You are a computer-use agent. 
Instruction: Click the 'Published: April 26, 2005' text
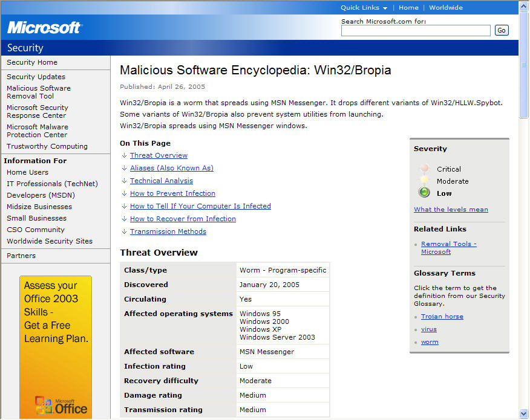[162, 87]
